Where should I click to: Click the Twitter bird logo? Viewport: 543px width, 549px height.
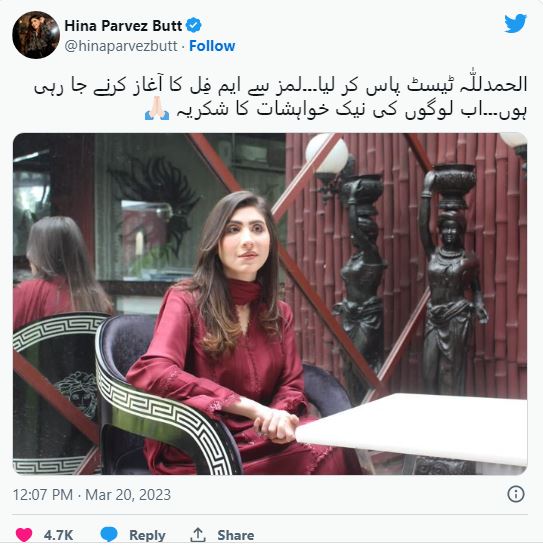[515, 23]
